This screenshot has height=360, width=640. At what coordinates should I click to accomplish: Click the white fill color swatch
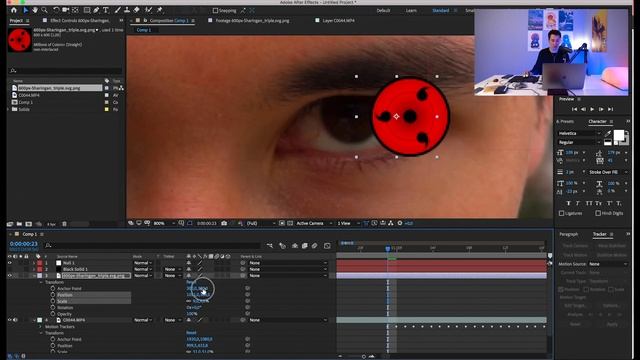[x=618, y=135]
